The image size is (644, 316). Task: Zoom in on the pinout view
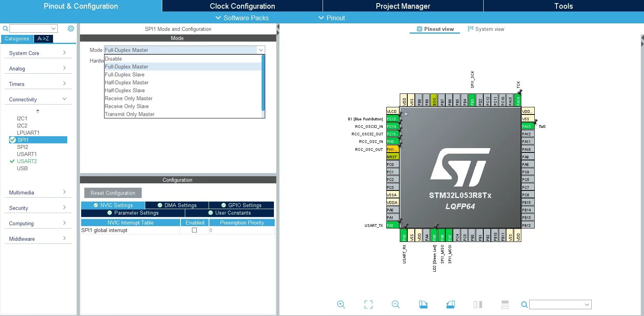(x=341, y=305)
